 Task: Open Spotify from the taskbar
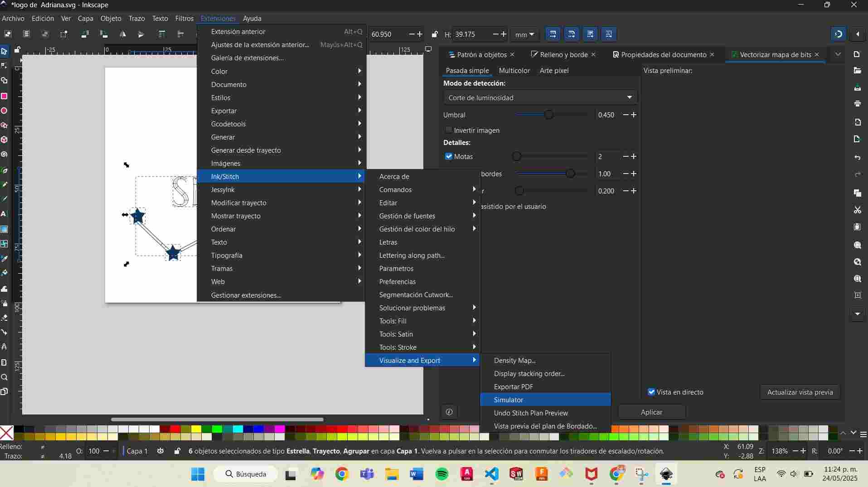(x=441, y=474)
